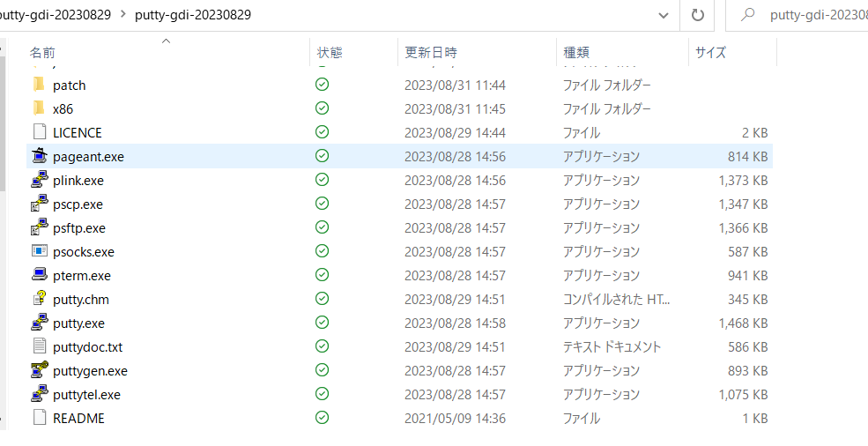Refresh the folder view
Screen dimensions: 868x446
pos(698,15)
